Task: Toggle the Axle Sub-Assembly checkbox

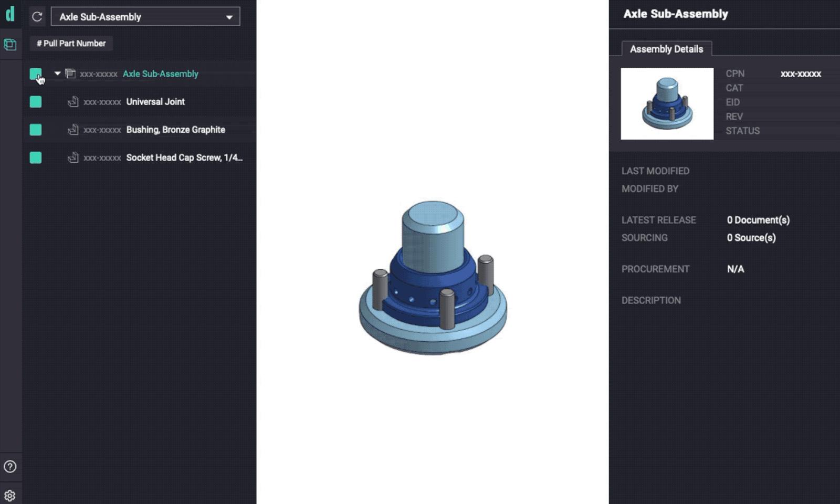Action: tap(35, 73)
